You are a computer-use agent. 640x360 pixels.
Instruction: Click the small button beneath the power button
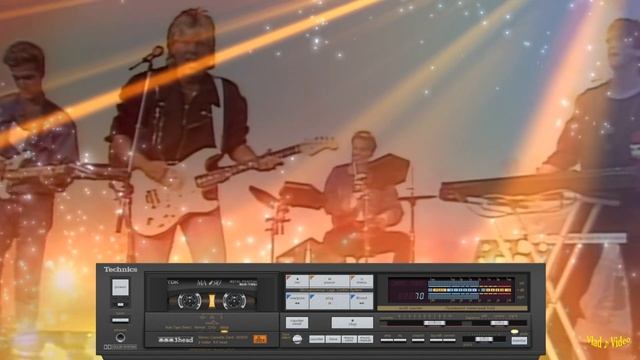(x=120, y=304)
